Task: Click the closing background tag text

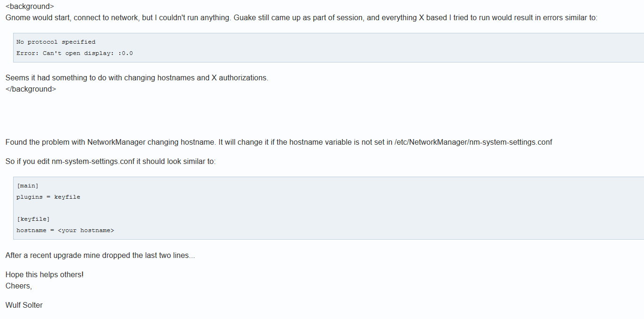Action: [x=31, y=89]
